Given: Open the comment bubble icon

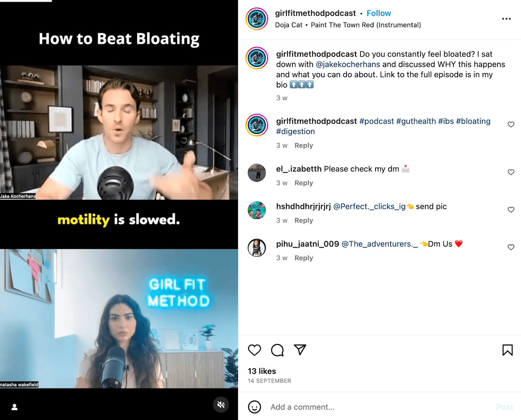Looking at the screenshot, I should coord(277,350).
